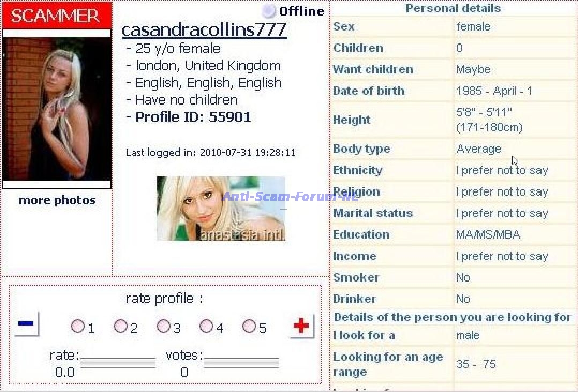This screenshot has width=578, height=392.
Task: Click the Date of birth value cell
Action: (494, 91)
